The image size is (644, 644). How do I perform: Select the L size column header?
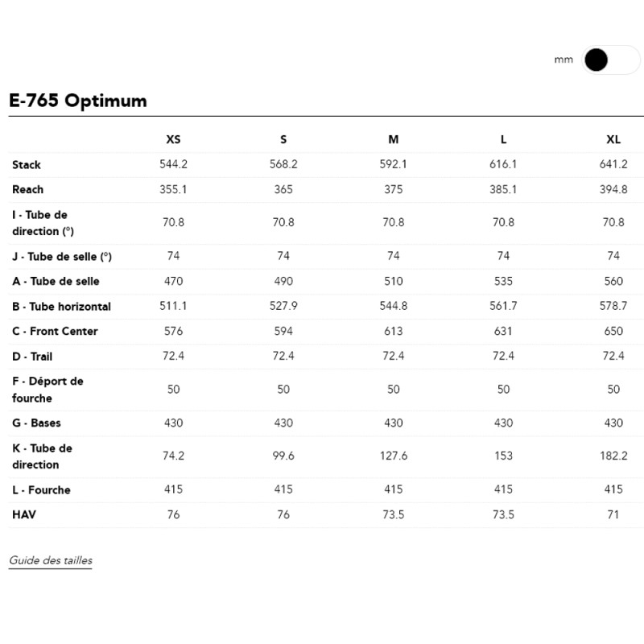503,139
